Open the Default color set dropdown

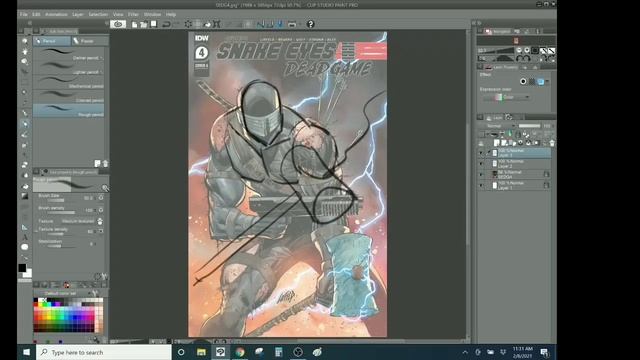coord(64,293)
